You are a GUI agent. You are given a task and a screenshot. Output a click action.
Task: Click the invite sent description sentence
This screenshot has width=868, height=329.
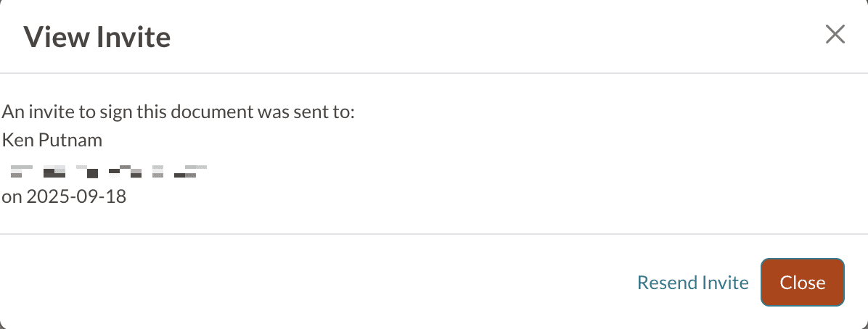click(x=178, y=113)
